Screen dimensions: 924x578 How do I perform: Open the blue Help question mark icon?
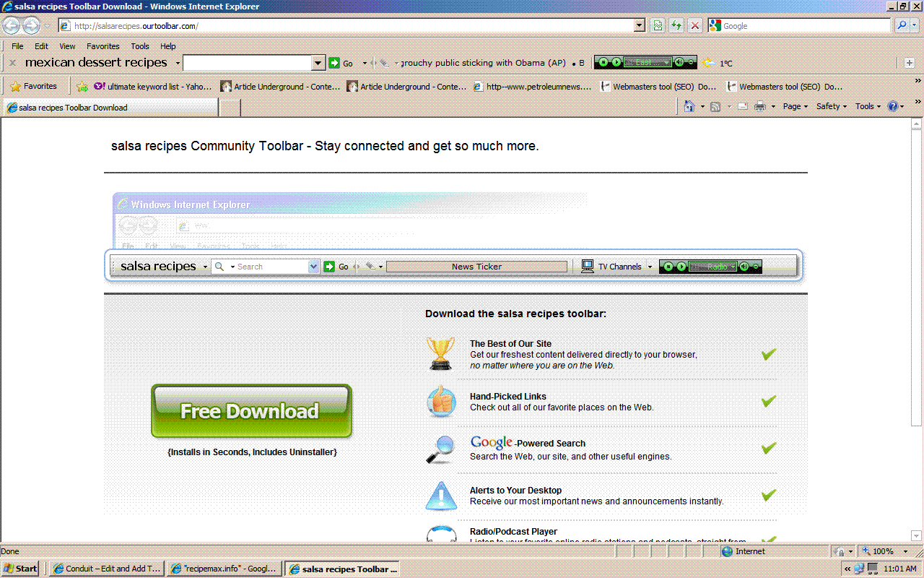[893, 106]
